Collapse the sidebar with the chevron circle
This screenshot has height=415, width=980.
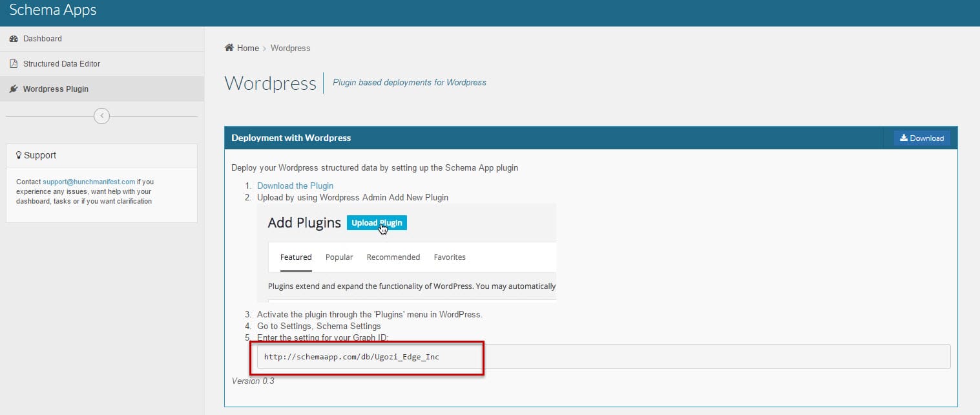(x=101, y=116)
